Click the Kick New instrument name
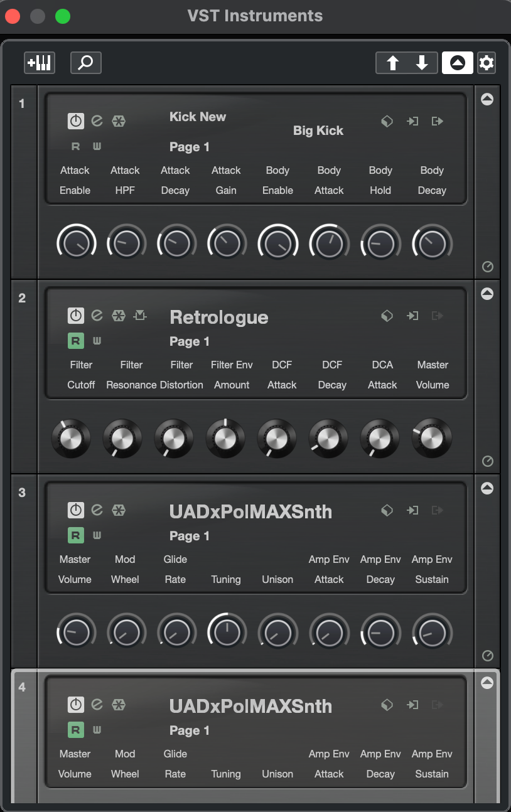Viewport: 511px width, 812px height. coord(198,116)
